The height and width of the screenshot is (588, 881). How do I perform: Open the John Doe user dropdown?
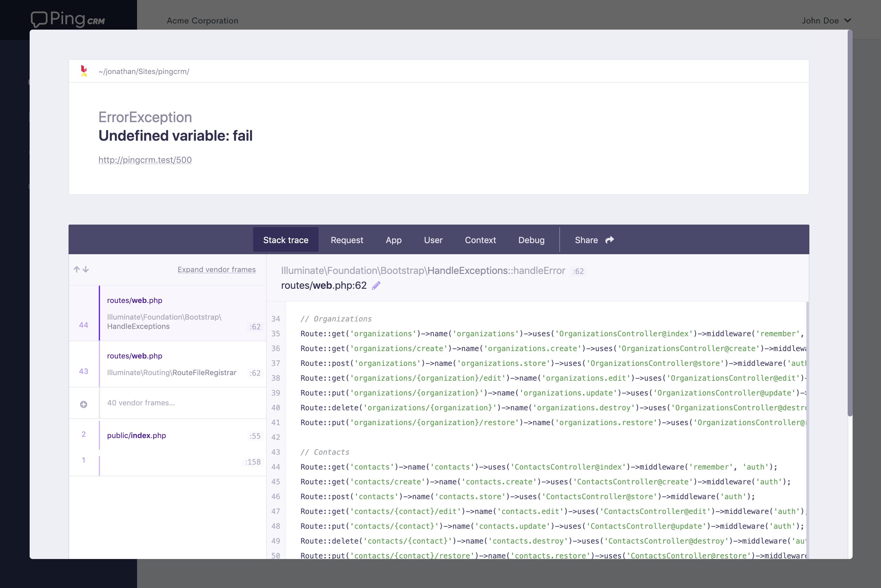[826, 21]
